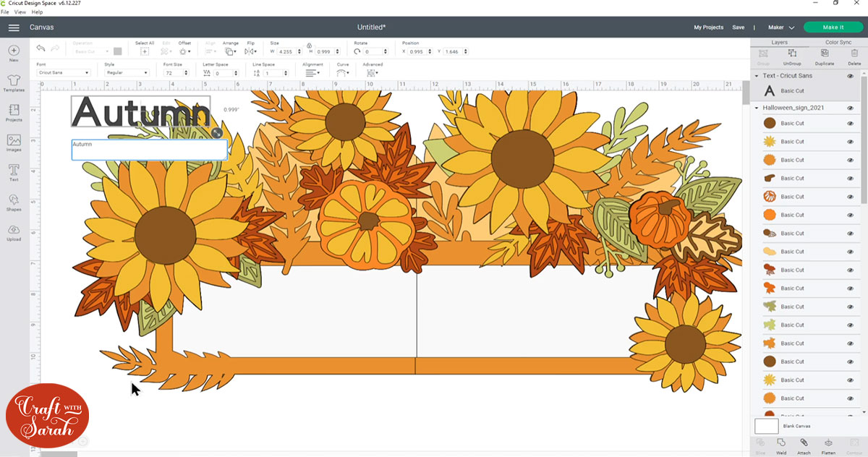The width and height of the screenshot is (868, 457).
Task: Open the Font dropdown showing Cricut Sans
Action: [x=64, y=73]
